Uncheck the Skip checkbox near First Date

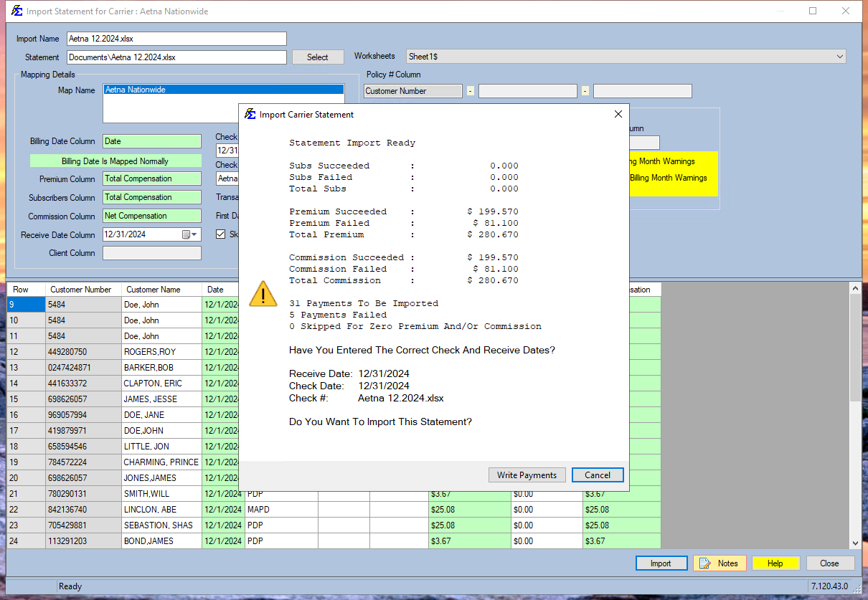221,234
